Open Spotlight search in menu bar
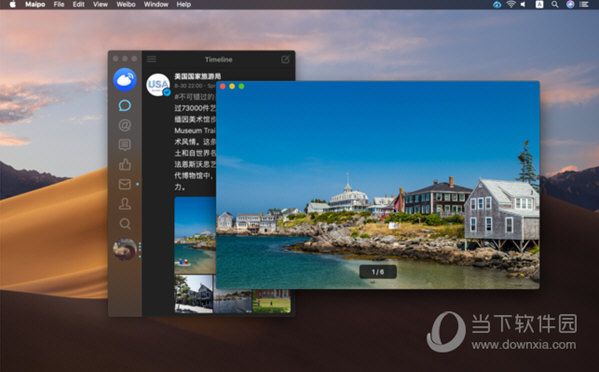Screen dimensions: 599x372 [x=555, y=4]
